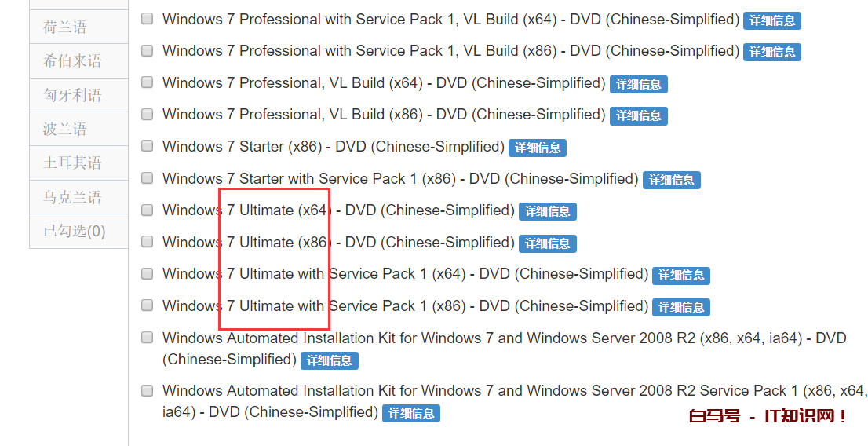
Task: Click Windows 7 Ultimate (x86) DVD label
Action: click(337, 242)
